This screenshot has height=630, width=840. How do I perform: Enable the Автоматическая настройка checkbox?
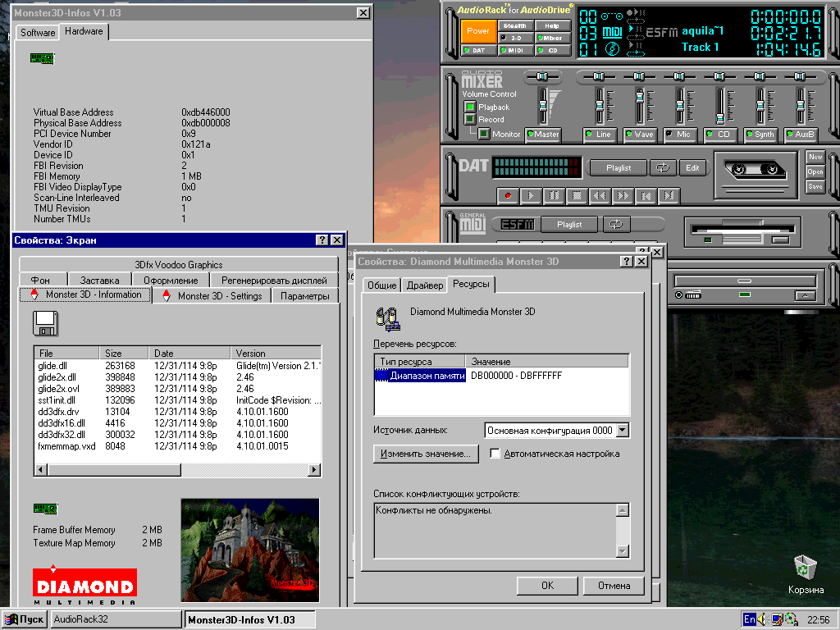click(x=495, y=454)
